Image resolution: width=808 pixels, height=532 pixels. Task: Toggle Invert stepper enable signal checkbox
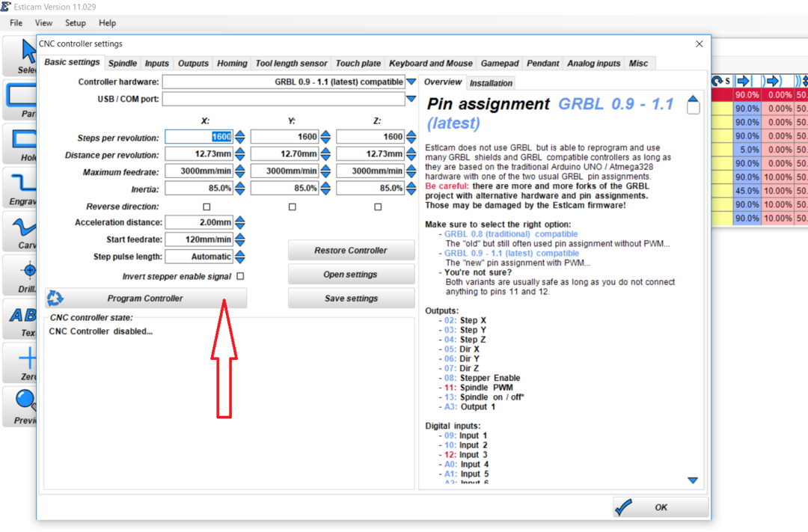(x=240, y=276)
